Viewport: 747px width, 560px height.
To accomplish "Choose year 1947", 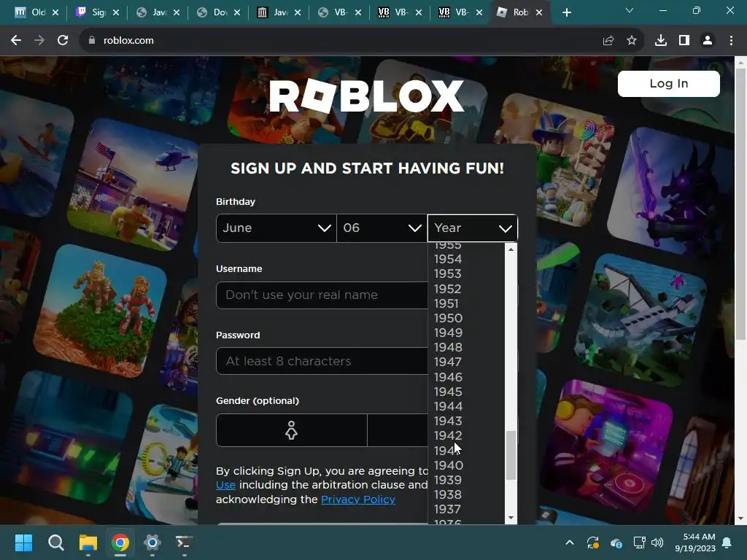I will pyautogui.click(x=448, y=362).
